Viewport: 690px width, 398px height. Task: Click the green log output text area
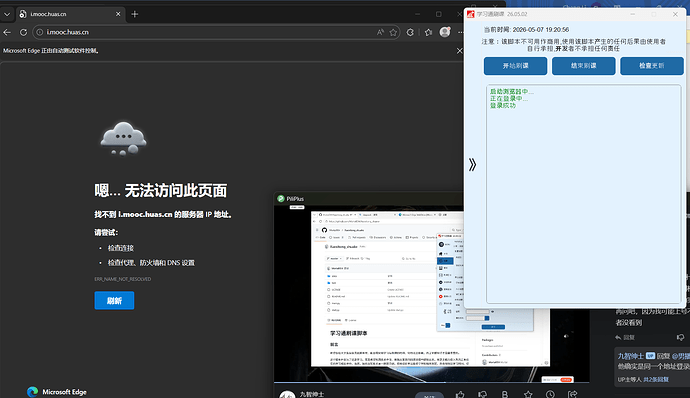coord(584,194)
